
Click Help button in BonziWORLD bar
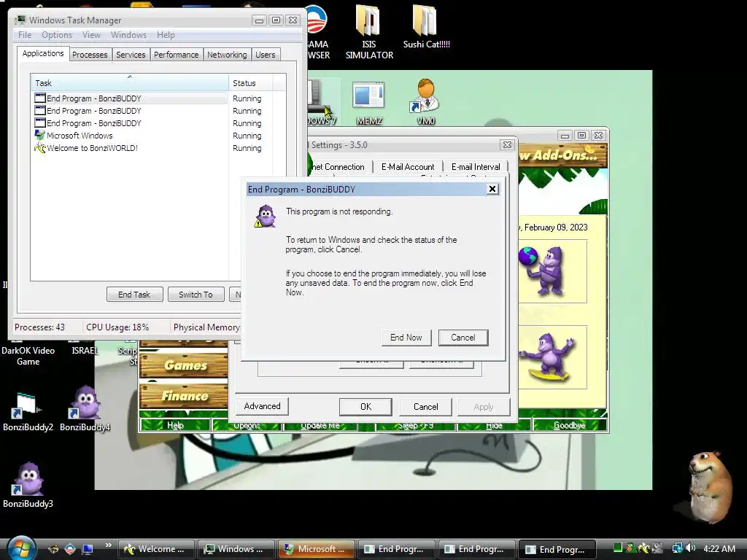175,425
